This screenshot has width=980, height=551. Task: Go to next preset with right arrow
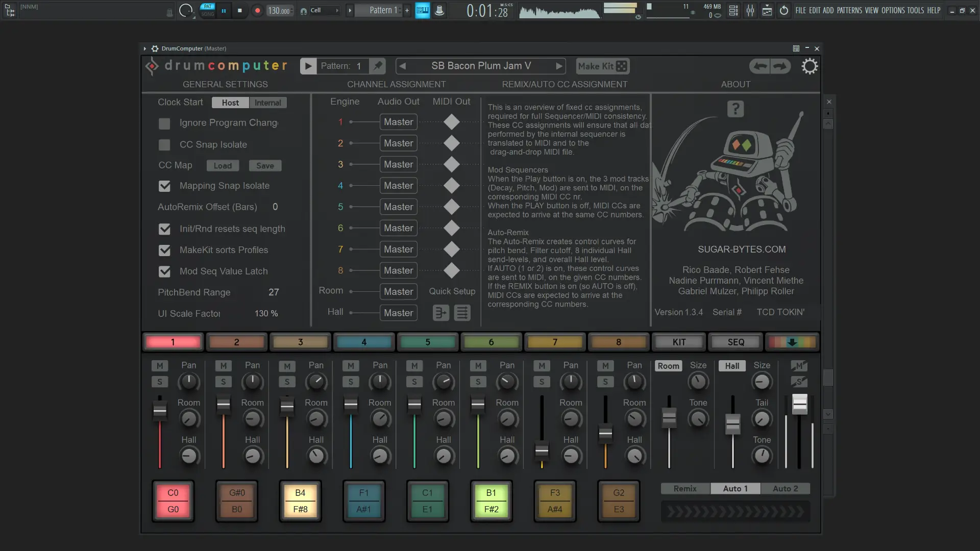[x=559, y=66]
